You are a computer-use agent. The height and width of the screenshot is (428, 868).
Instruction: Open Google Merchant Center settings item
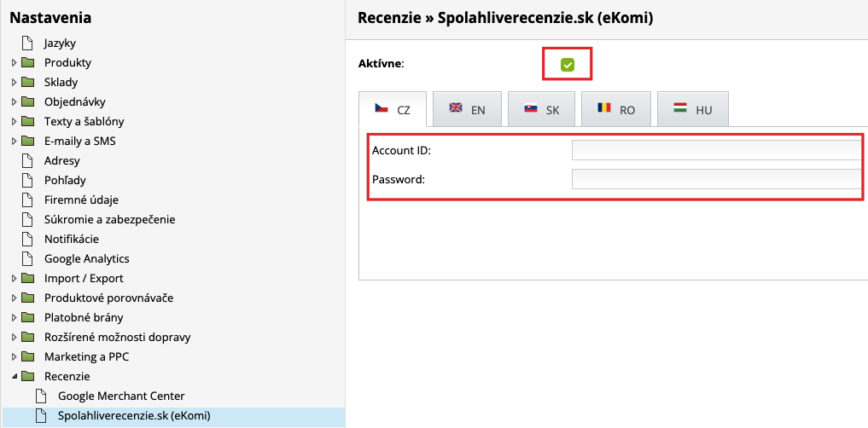pos(121,396)
